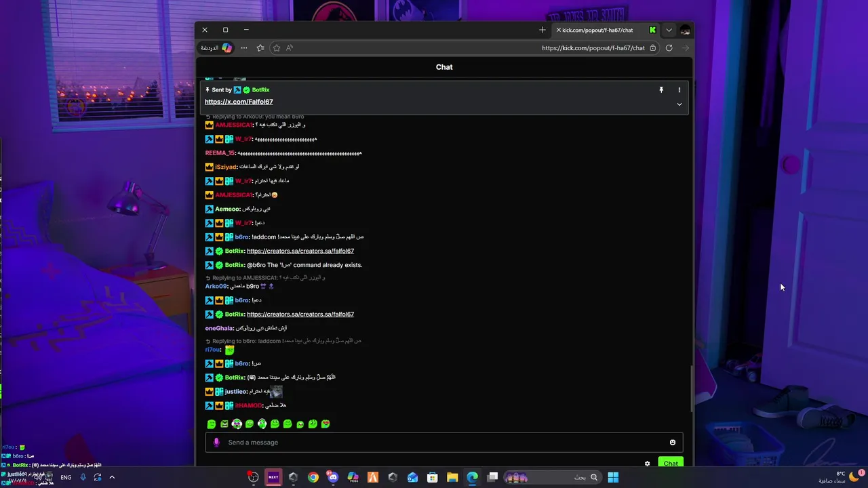868x488 pixels.
Task: Open Copilot chat button in Edge toolbar
Action: tap(216, 47)
